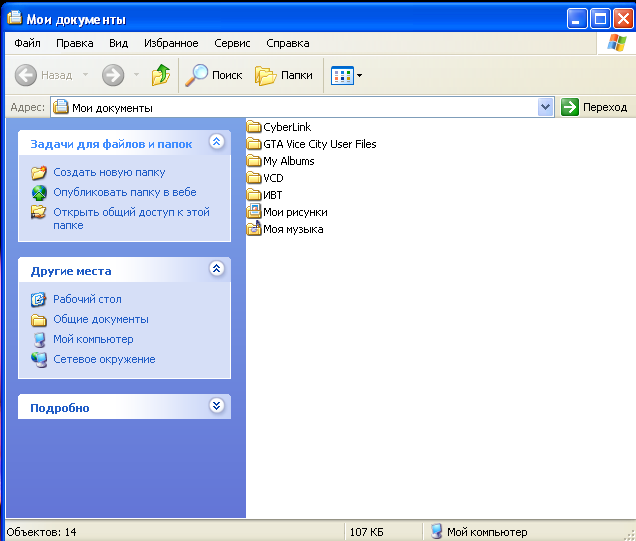Select the VCD folder icon
Screen dimensions: 636x541
click(254, 178)
